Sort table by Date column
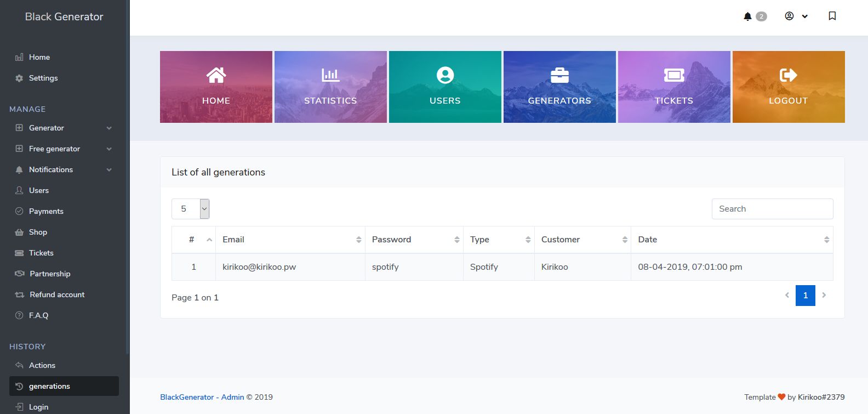The image size is (868, 414). pos(732,240)
